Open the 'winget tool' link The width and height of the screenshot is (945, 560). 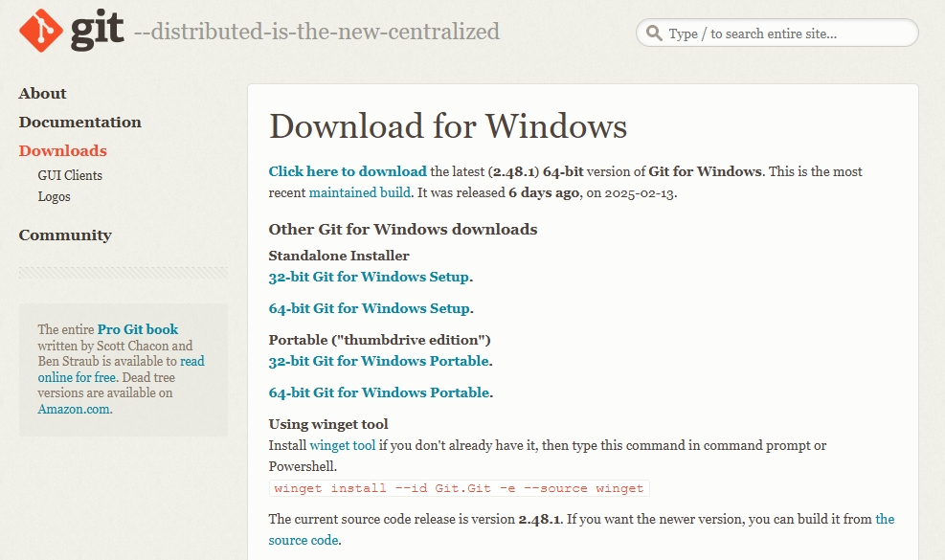343,445
